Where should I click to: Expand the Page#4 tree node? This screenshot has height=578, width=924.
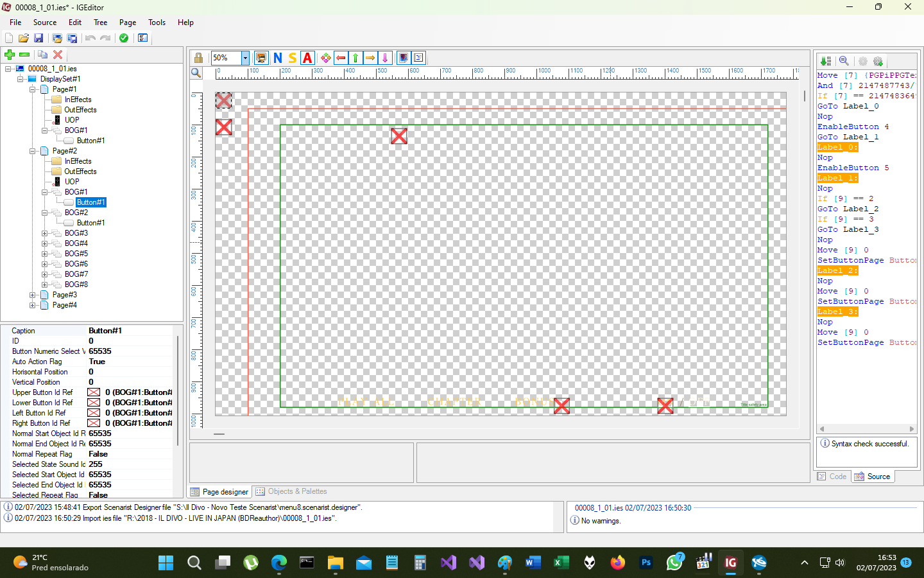point(33,305)
